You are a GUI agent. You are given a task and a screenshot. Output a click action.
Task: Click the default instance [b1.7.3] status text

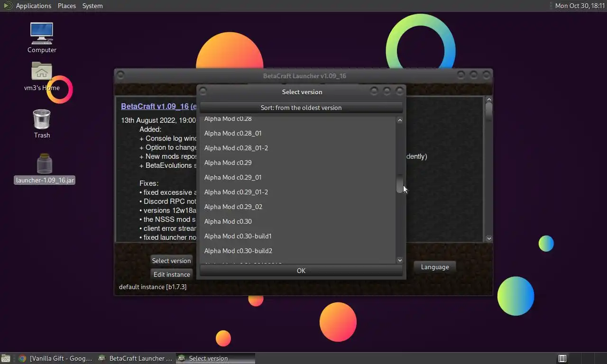153,287
